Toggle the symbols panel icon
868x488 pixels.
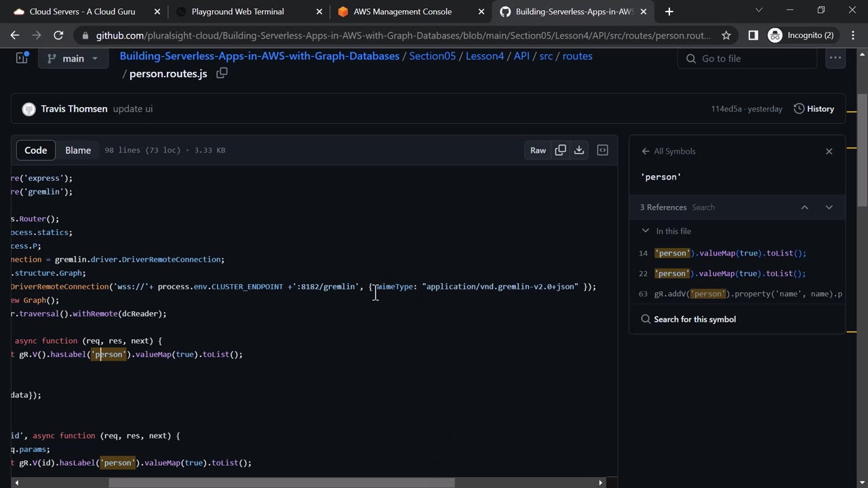coord(602,150)
